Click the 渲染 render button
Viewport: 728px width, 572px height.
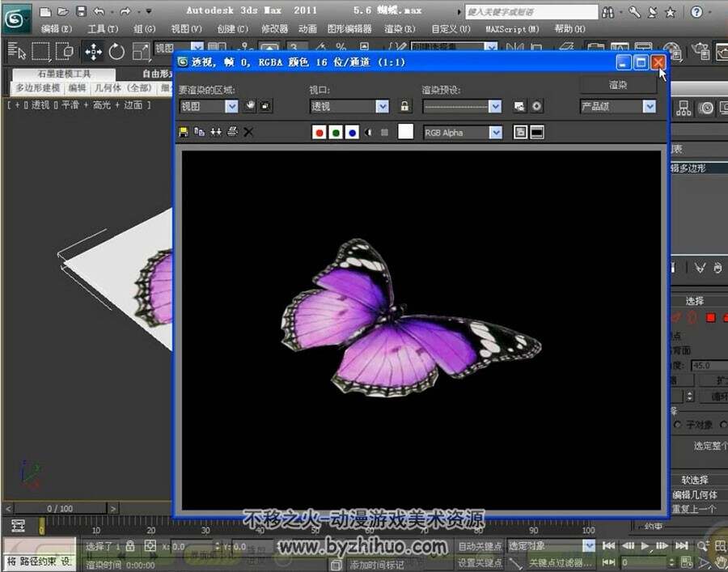click(x=618, y=84)
